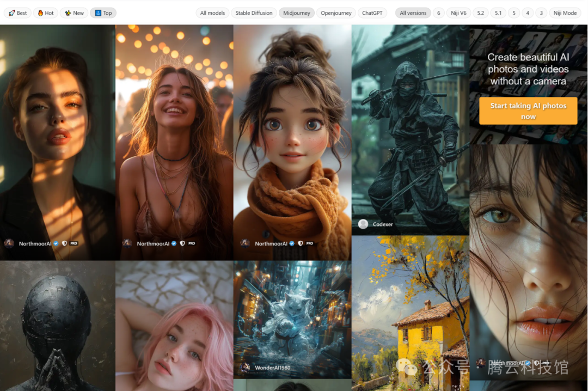
Task: Choose the Niji V6 version filter
Action: pyautogui.click(x=459, y=13)
